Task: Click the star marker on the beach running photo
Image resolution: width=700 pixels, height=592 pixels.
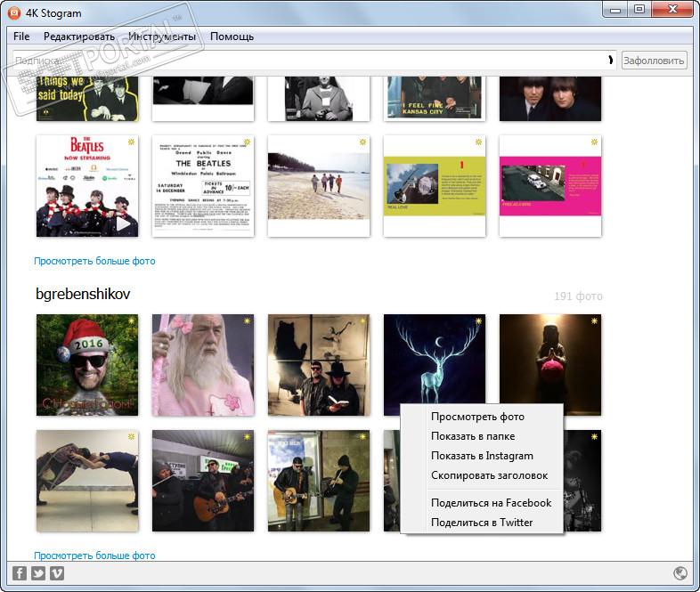Action: 363,142
